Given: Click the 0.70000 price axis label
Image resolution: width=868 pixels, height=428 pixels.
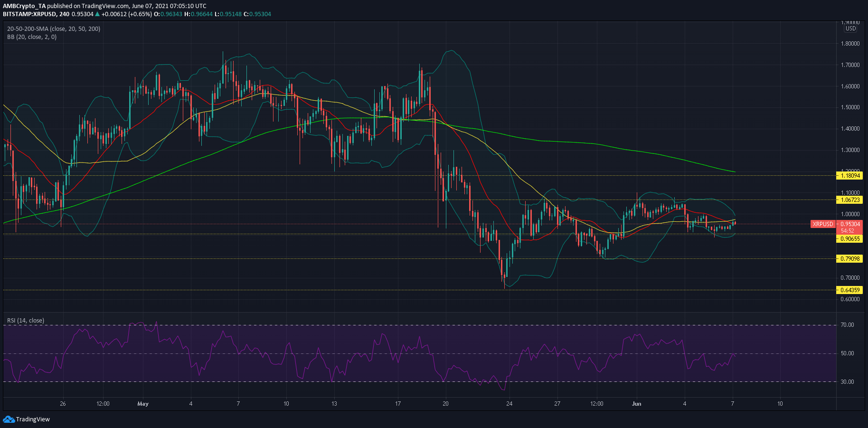Looking at the screenshot, I should click(850, 277).
